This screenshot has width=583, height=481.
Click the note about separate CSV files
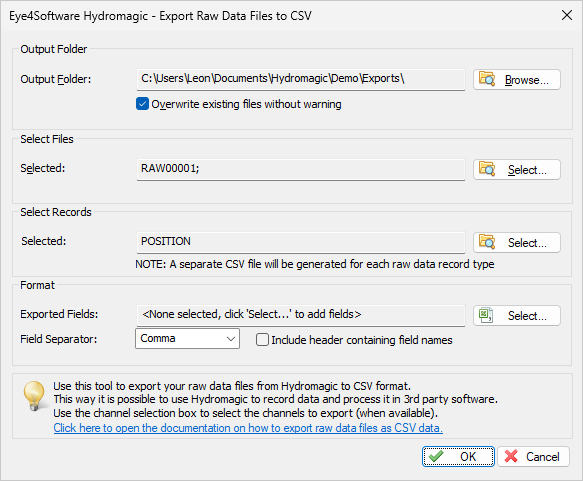point(315,264)
